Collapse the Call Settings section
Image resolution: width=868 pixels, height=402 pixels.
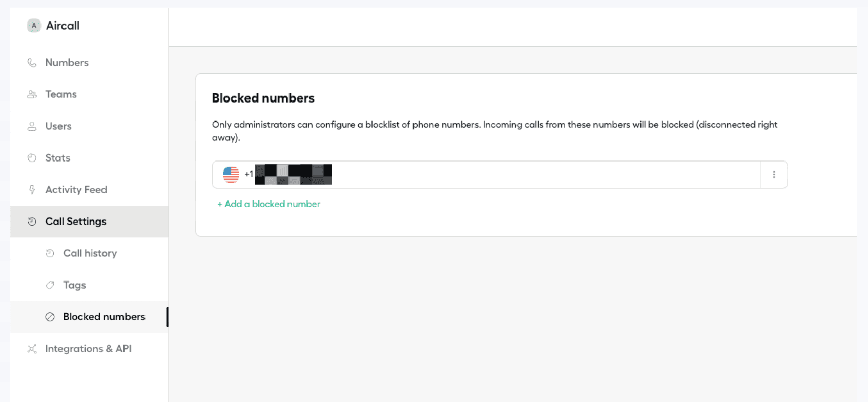[x=76, y=222]
